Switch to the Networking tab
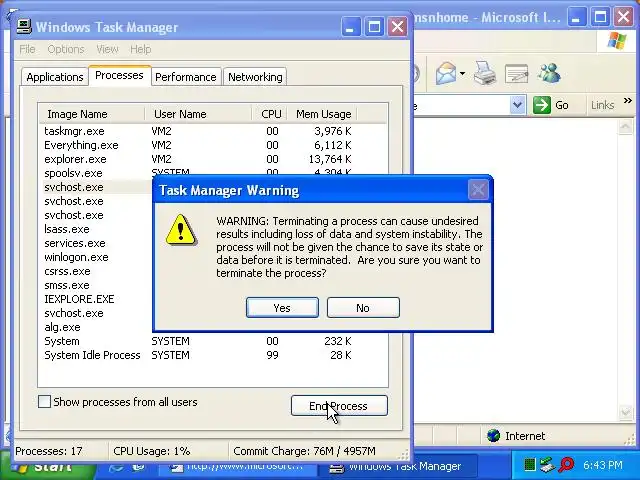Screen dimensions: 640x480 [255, 77]
